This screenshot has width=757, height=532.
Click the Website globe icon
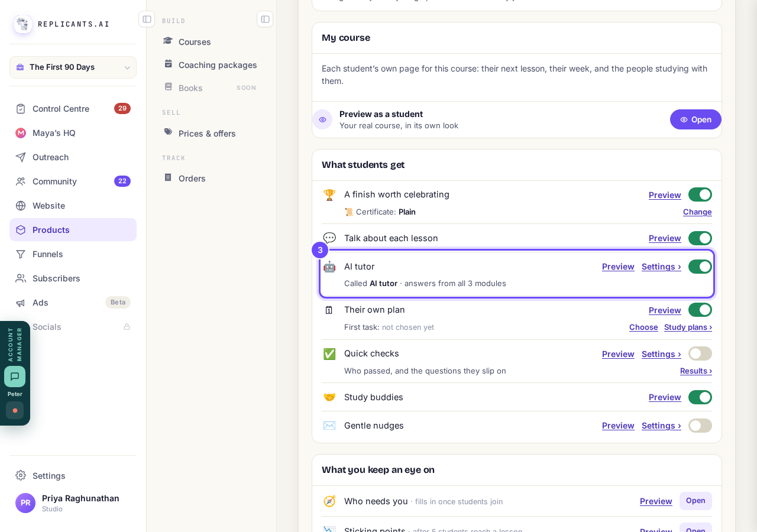click(21, 206)
